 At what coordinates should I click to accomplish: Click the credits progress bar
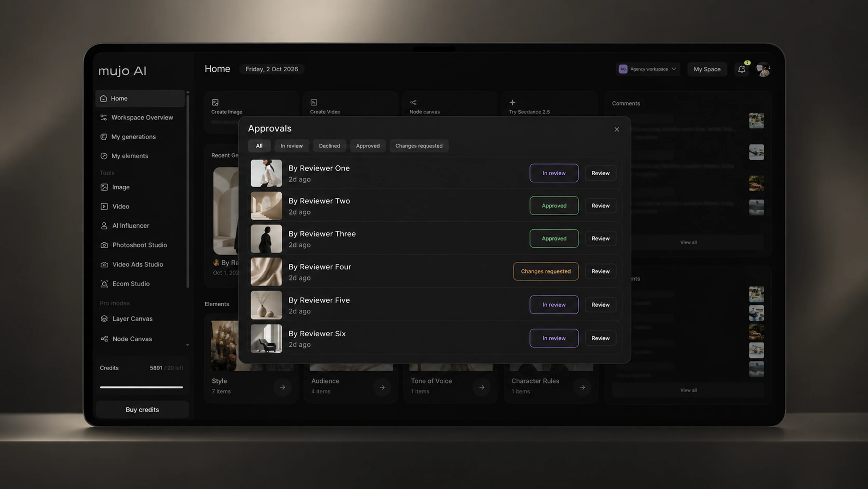141,387
